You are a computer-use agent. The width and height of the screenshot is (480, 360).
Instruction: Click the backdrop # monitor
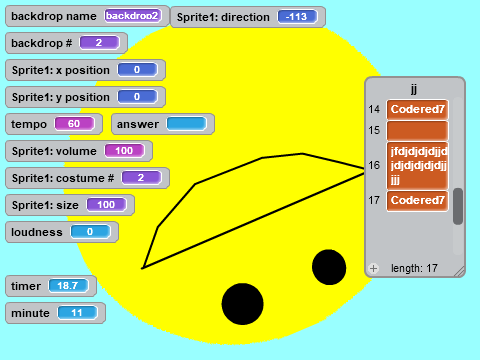66,43
